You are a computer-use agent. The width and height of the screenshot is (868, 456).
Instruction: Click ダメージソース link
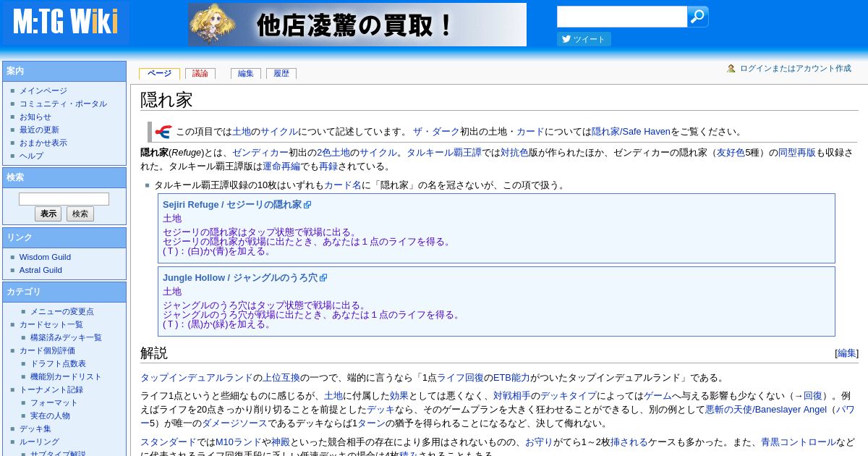coord(235,423)
